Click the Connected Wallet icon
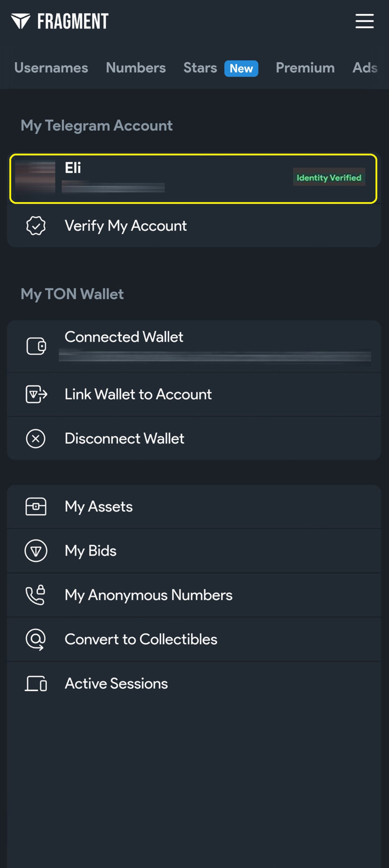Viewport: 389px width, 868px height. coord(36,346)
